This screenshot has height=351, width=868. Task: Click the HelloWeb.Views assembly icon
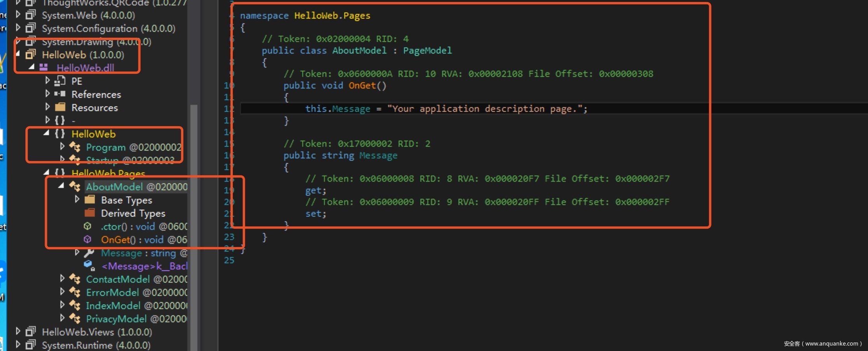tap(30, 332)
